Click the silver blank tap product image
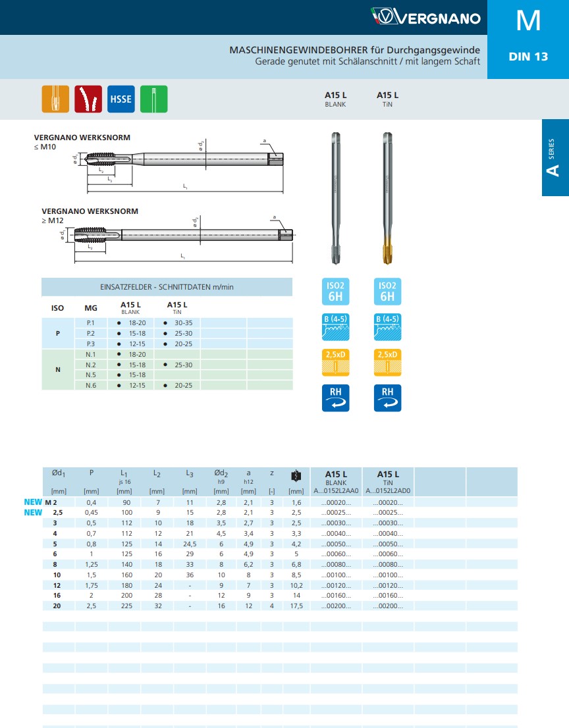 (335, 198)
